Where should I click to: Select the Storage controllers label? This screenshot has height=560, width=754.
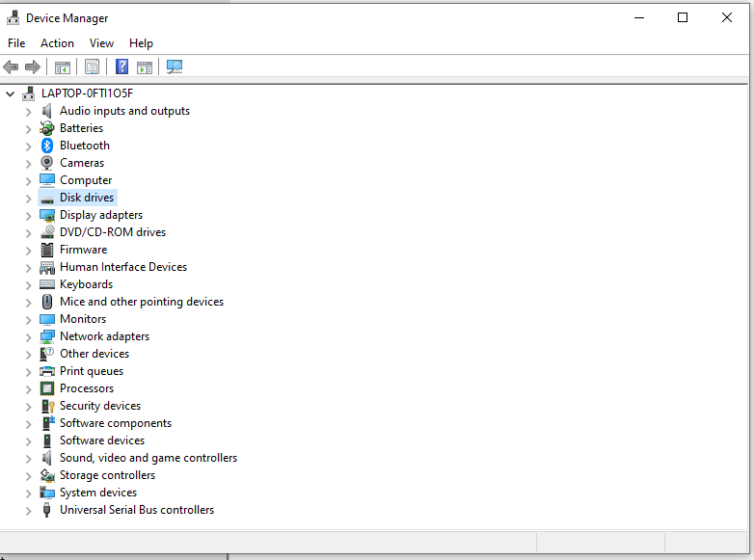(107, 475)
